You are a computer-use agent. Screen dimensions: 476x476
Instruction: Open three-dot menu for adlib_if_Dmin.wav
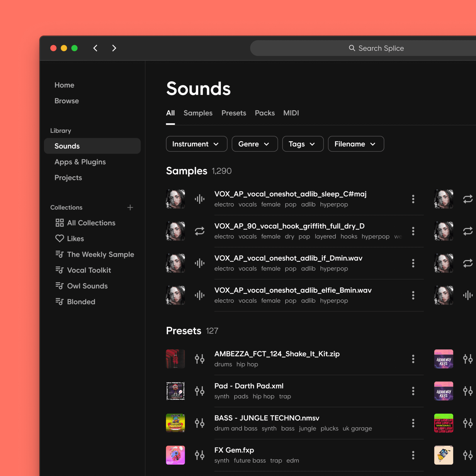(413, 263)
